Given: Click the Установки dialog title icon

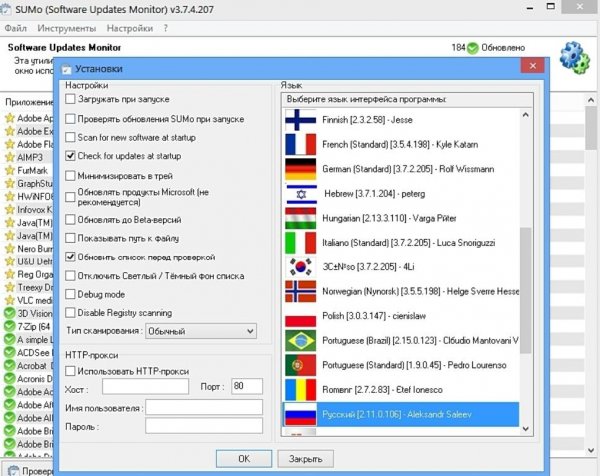Looking at the screenshot, I should click(67, 69).
